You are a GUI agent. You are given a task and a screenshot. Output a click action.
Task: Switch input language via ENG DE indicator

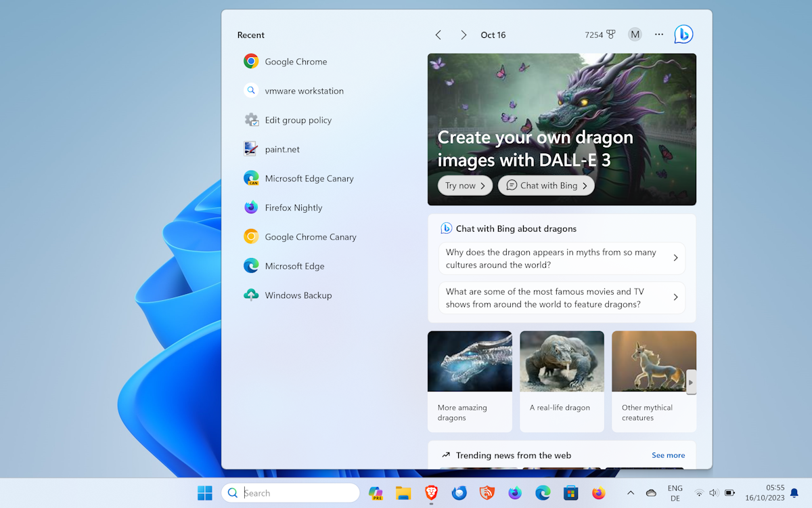(x=675, y=492)
